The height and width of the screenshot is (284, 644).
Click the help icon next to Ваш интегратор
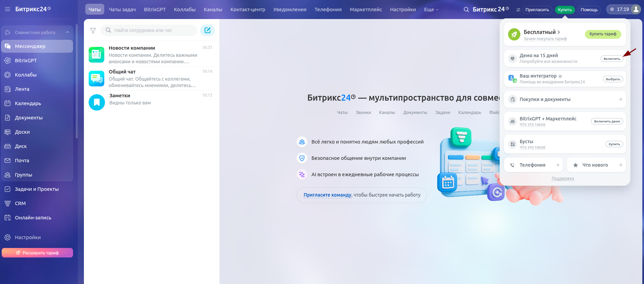pyautogui.click(x=560, y=76)
